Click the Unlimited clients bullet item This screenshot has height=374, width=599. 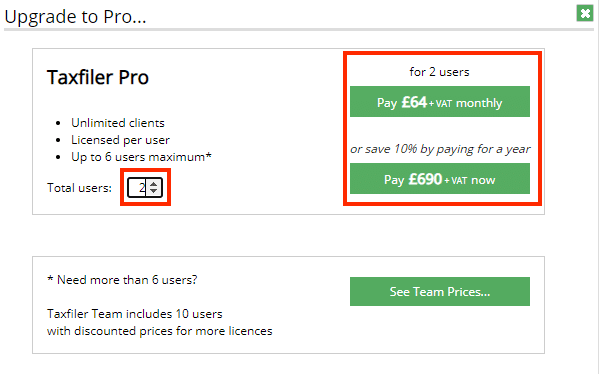coord(118,123)
